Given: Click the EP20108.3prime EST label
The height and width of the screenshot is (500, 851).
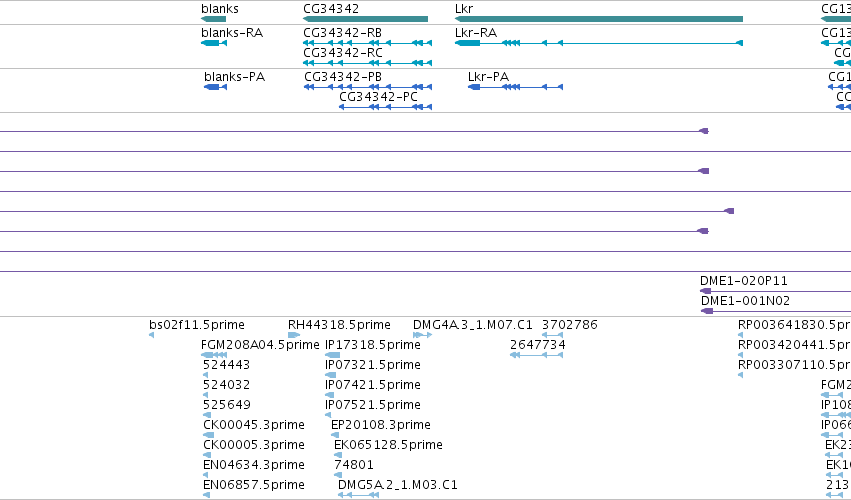Looking at the screenshot, I should [381, 425].
